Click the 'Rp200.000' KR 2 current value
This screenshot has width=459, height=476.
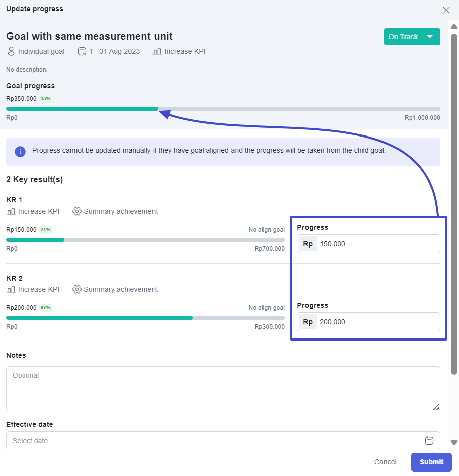tap(21, 308)
